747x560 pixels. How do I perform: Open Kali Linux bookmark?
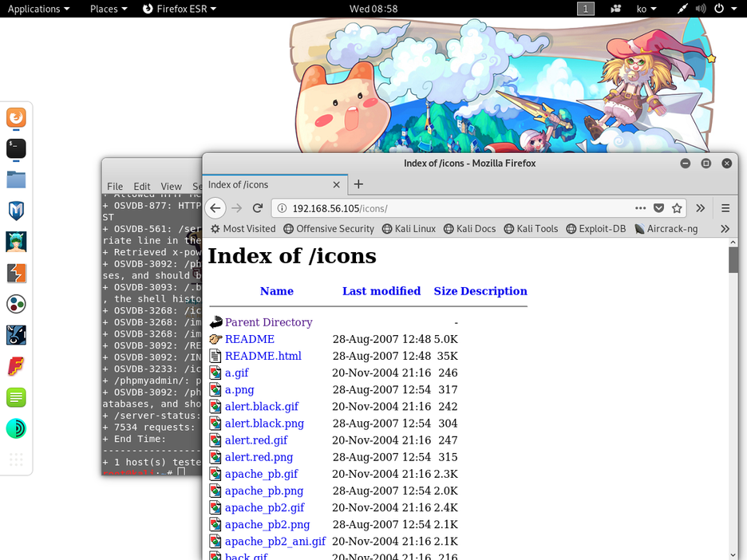409,229
